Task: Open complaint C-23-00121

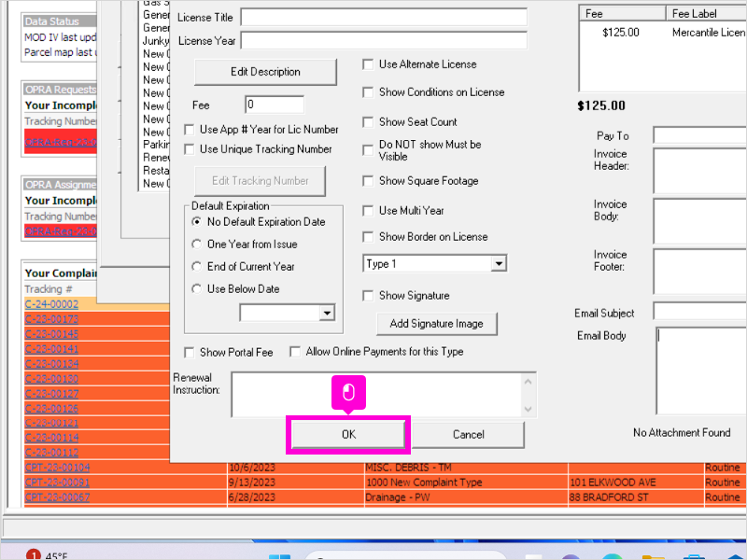Action: pos(51,423)
